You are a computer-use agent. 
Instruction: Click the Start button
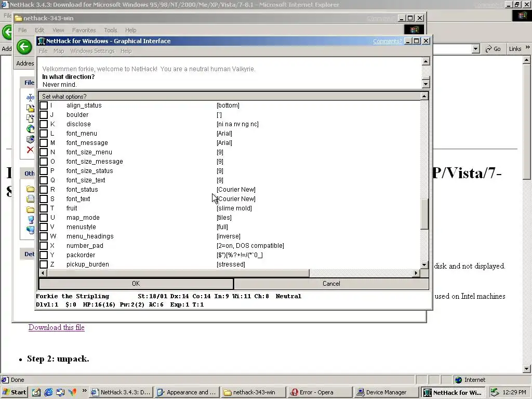coord(14,392)
